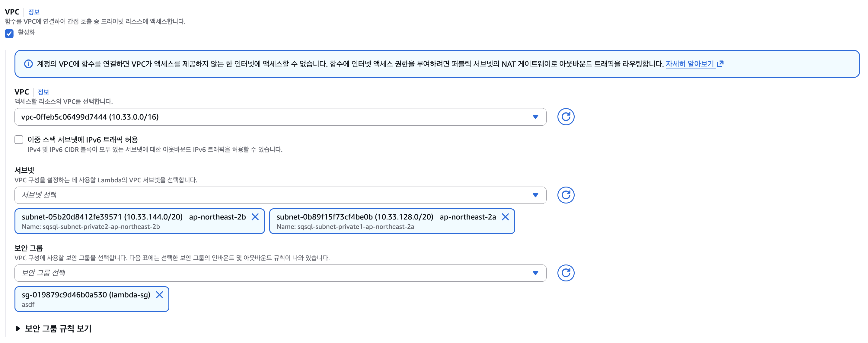Enable IPv6 traffic for dual-stack subnets

[x=19, y=139]
